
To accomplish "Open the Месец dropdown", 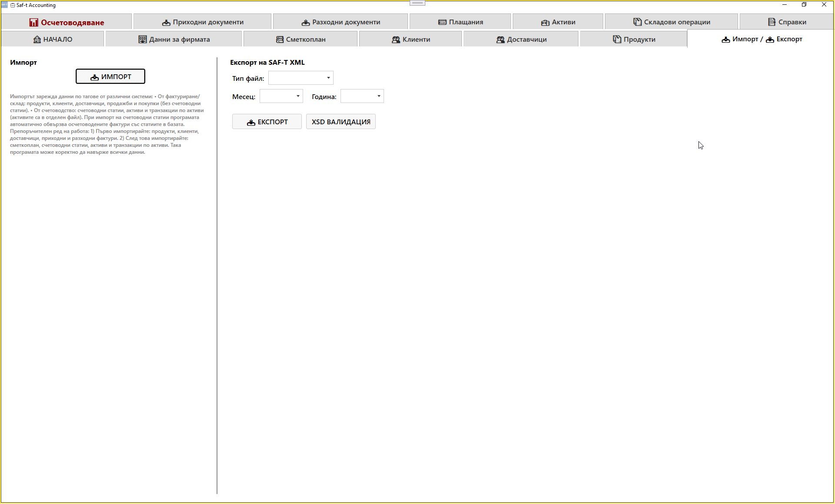I will (281, 96).
